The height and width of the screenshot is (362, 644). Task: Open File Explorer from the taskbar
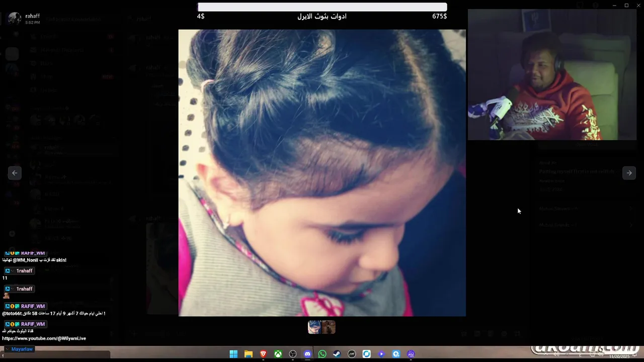(248, 354)
